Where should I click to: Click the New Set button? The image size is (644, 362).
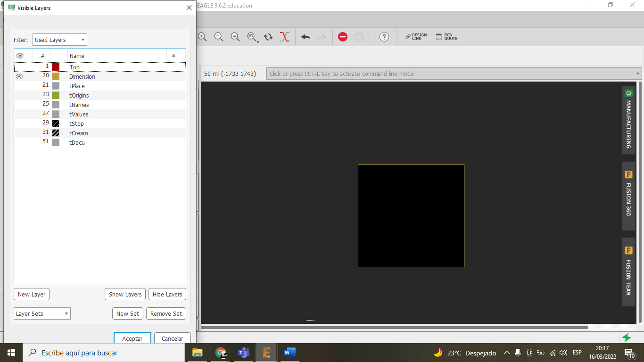click(x=128, y=313)
